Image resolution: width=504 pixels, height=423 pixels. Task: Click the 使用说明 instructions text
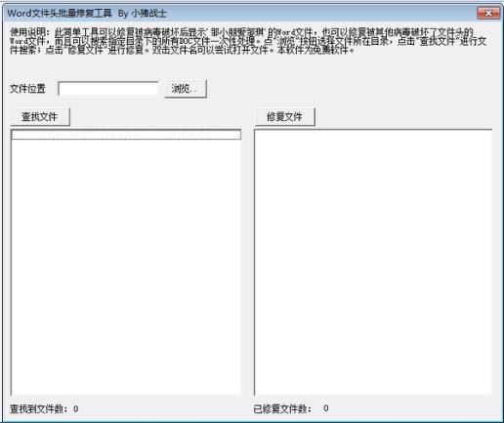248,41
